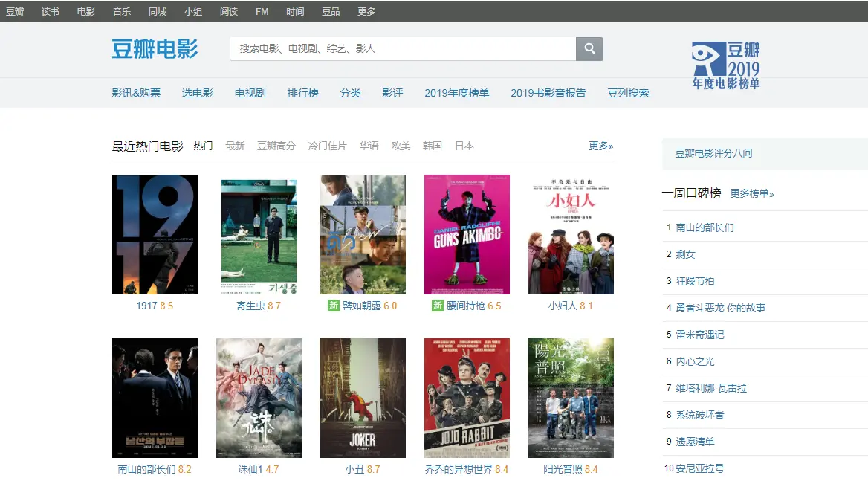Click the green 新 badge beside 譬如朝露
Image resolution: width=868 pixels, height=481 pixels.
coord(333,306)
